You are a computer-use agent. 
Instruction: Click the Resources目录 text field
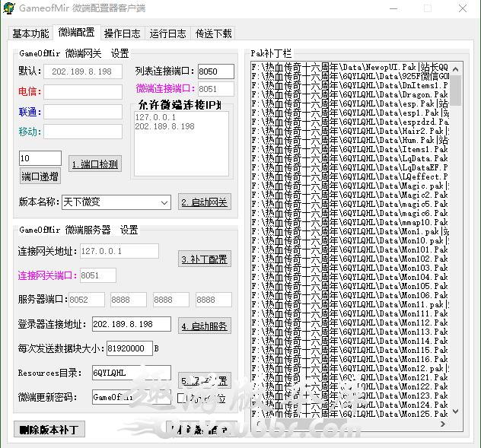131,373
